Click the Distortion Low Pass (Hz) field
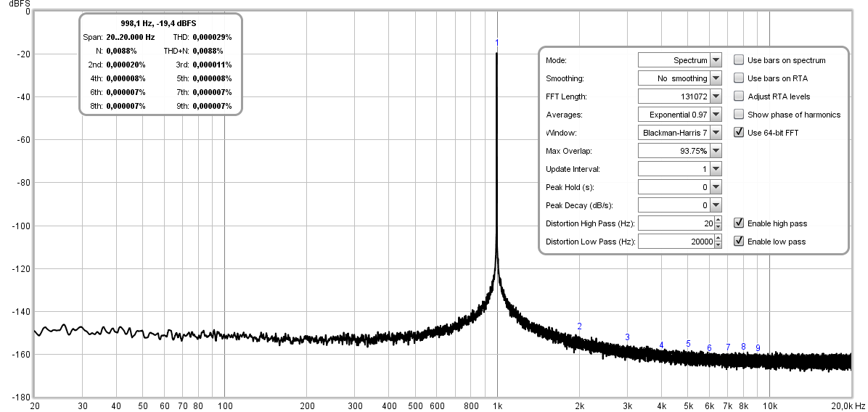Image resolution: width=868 pixels, height=412 pixels. pos(676,242)
